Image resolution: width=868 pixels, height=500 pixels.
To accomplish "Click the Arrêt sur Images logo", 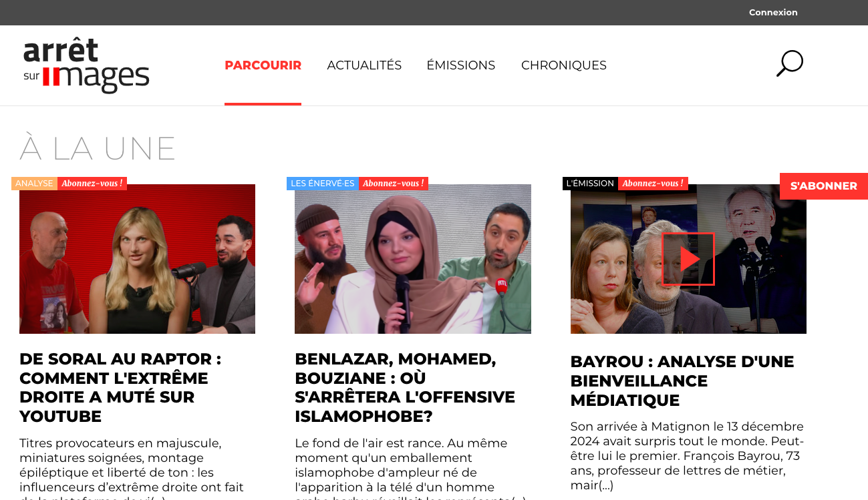I will tap(86, 65).
